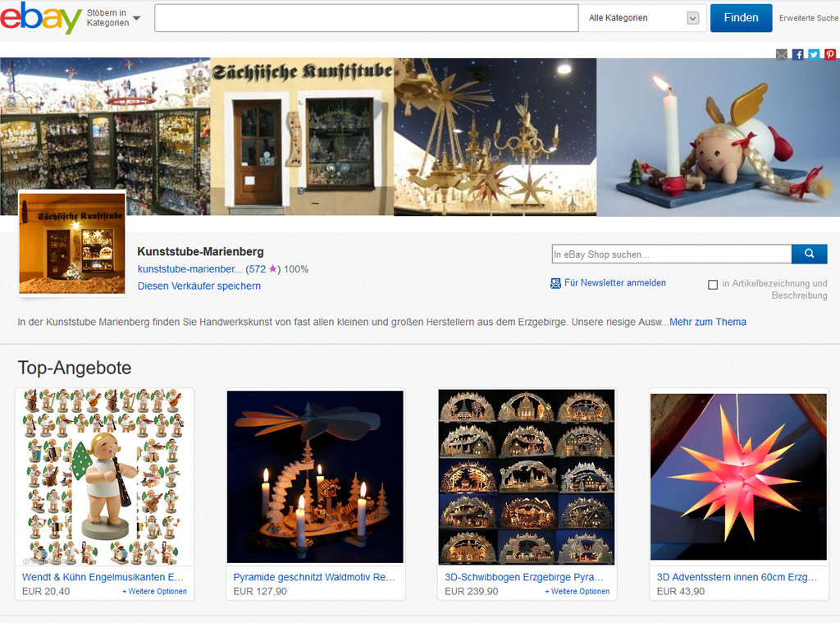Expand Stöbern in Kategorien menu
840x623 pixels.
pyautogui.click(x=113, y=18)
